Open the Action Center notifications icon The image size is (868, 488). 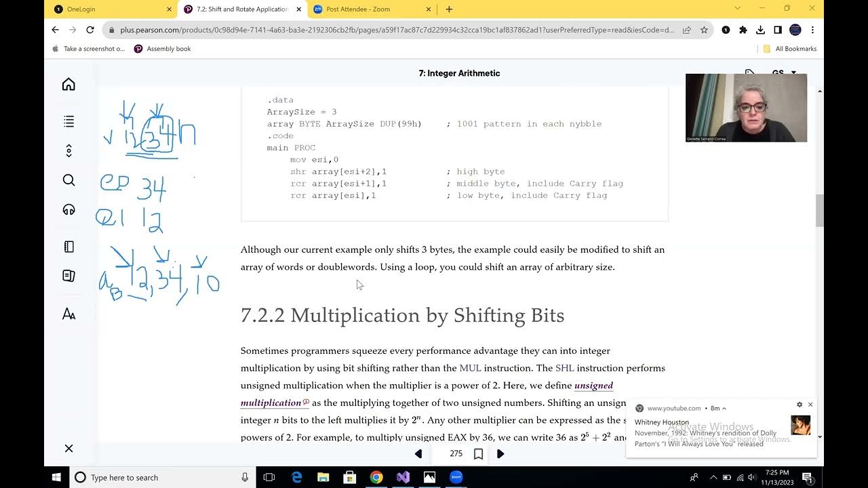pos(807,477)
